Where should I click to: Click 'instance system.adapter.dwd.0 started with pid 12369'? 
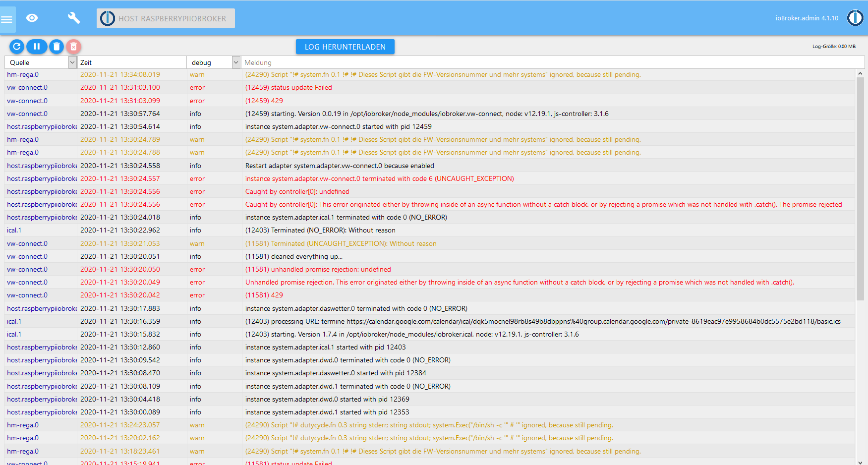[x=327, y=399]
